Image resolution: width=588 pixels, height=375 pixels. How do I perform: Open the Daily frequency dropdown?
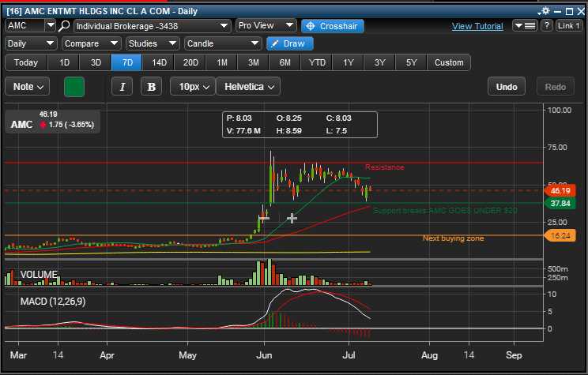point(31,44)
